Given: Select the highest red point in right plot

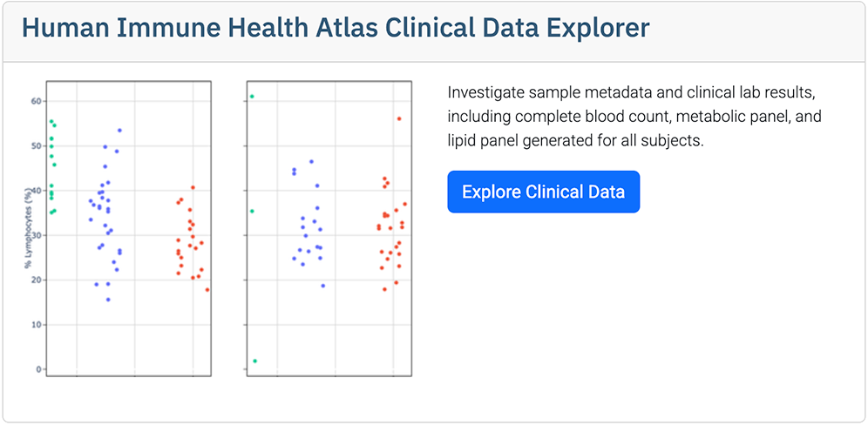Looking at the screenshot, I should coord(399,118).
